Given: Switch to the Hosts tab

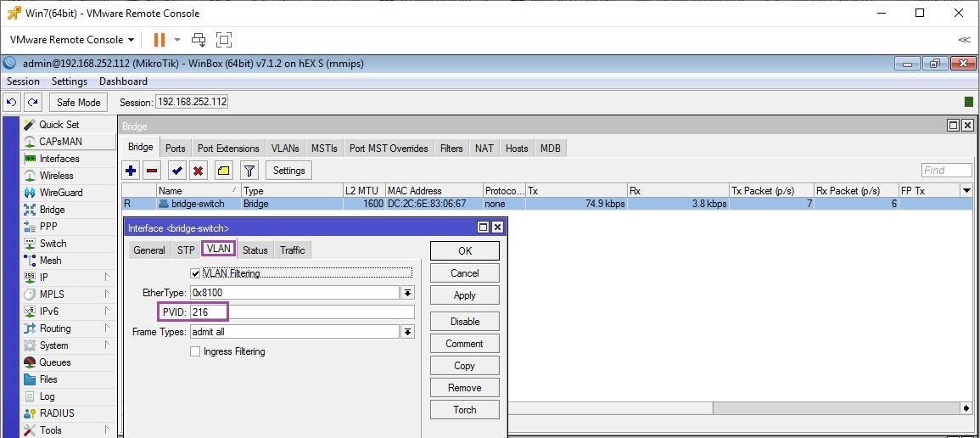Looking at the screenshot, I should pos(517,148).
